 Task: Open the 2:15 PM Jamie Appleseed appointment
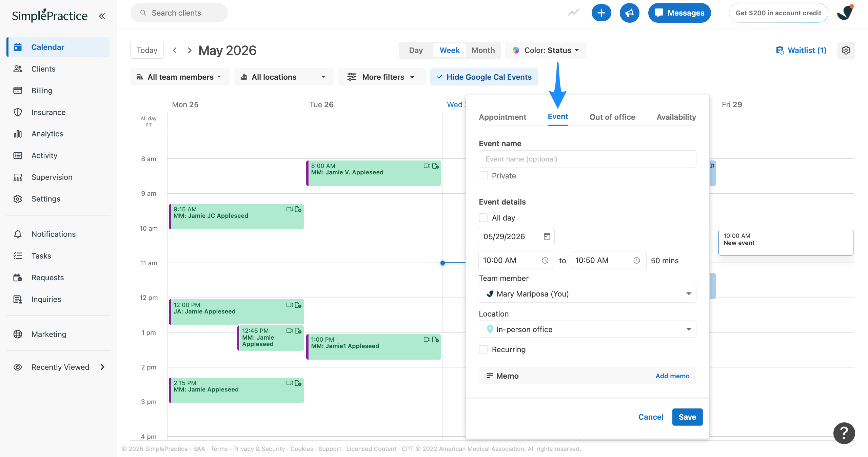[236, 390]
